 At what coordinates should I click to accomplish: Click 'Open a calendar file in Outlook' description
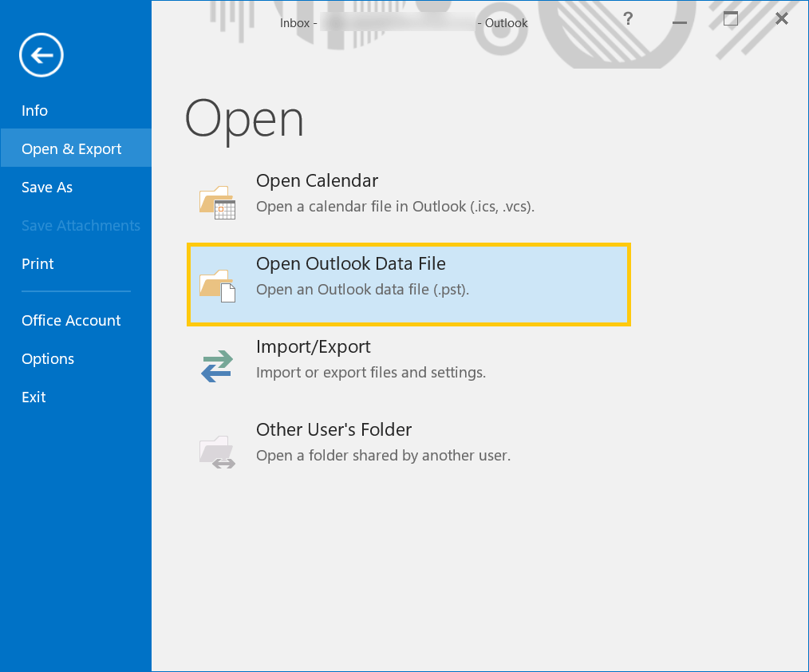tap(395, 207)
